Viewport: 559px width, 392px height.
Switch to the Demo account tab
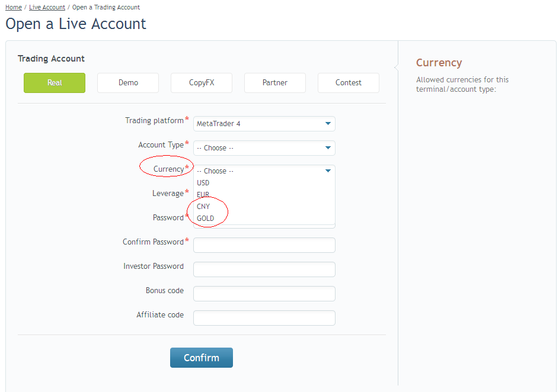click(x=128, y=83)
